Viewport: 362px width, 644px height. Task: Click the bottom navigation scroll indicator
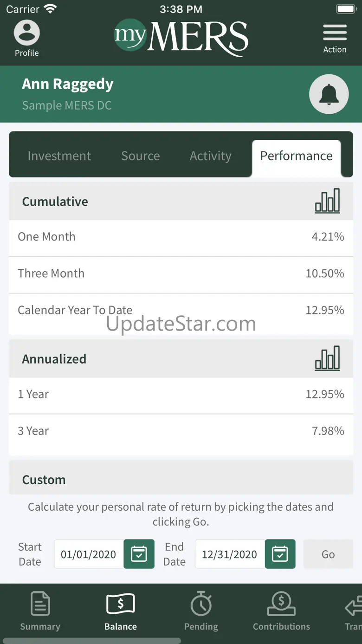(91, 641)
